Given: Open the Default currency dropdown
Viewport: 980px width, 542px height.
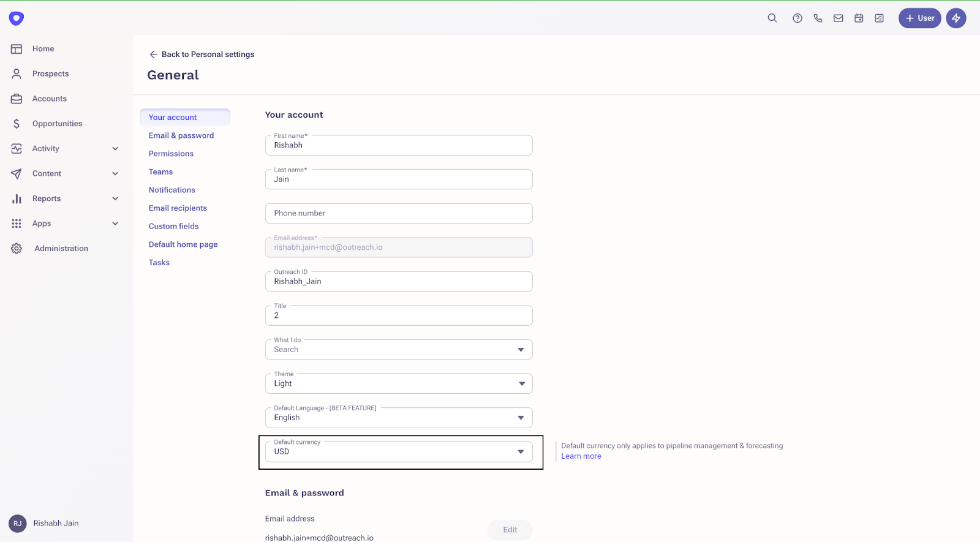Looking at the screenshot, I should pyautogui.click(x=399, y=452).
